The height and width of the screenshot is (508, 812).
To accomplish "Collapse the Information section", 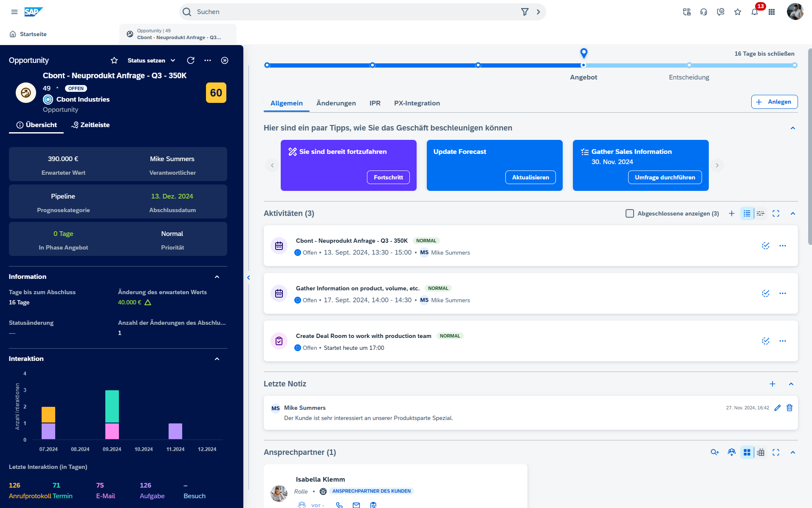I will [x=217, y=277].
